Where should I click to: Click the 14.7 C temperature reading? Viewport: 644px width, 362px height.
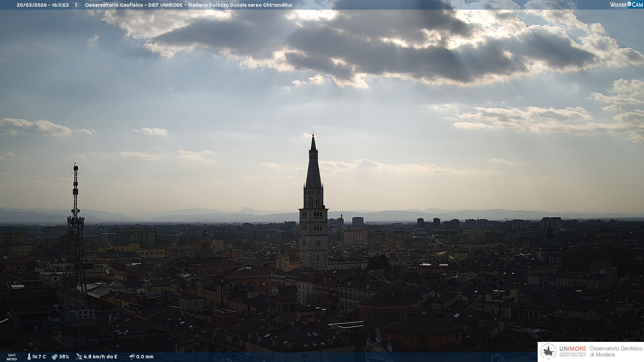(39, 357)
